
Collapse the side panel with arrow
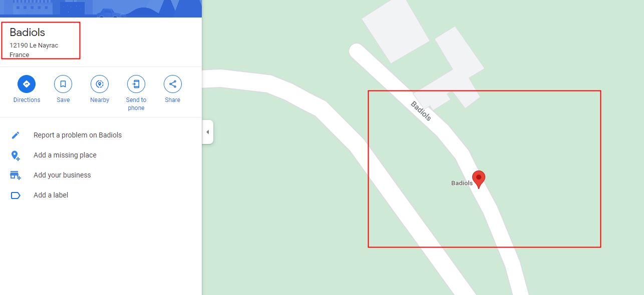(208, 132)
